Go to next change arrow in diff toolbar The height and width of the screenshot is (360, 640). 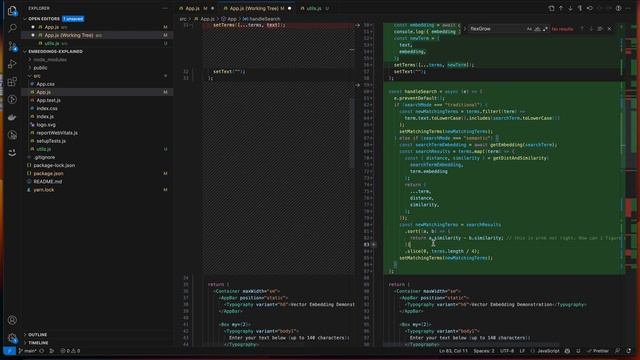(570, 8)
